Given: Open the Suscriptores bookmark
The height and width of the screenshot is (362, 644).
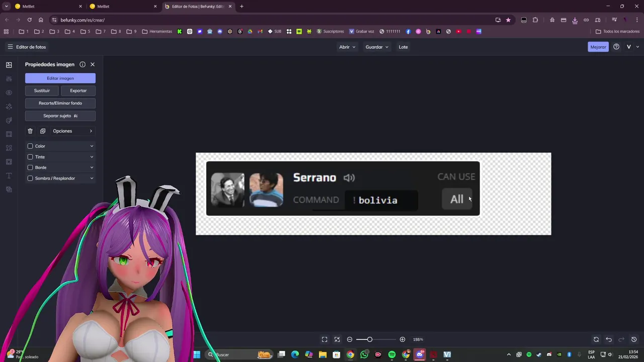Looking at the screenshot, I should (x=330, y=31).
